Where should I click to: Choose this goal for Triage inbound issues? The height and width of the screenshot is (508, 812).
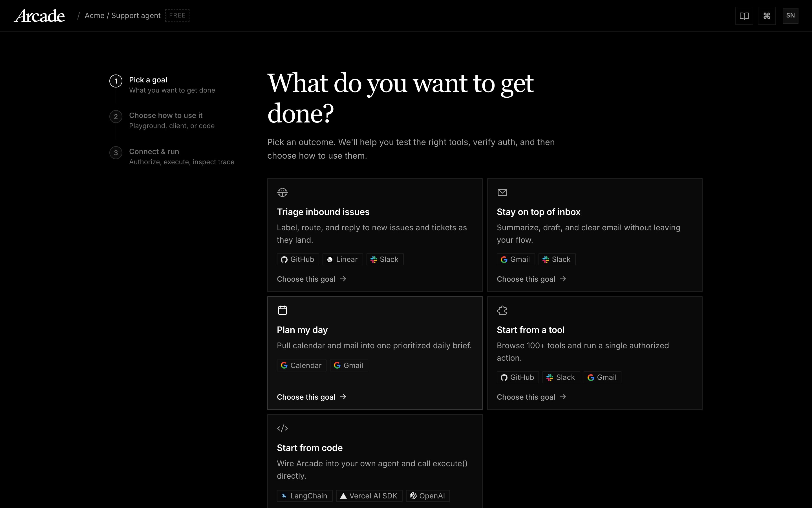311,279
